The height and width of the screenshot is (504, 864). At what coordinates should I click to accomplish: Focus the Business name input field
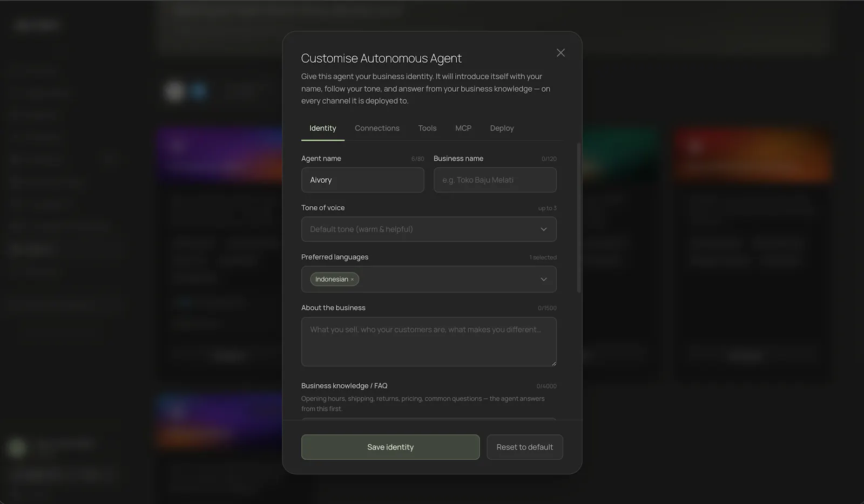pyautogui.click(x=495, y=180)
